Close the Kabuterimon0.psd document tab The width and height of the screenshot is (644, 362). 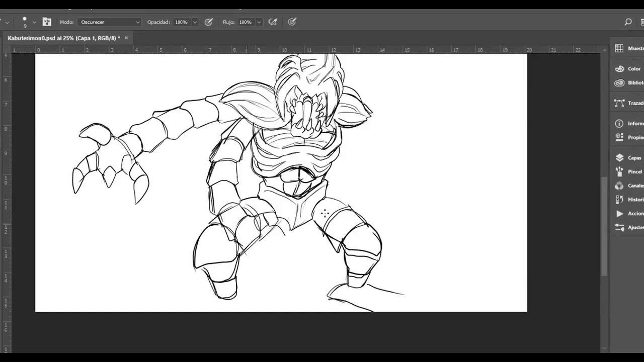(x=126, y=38)
